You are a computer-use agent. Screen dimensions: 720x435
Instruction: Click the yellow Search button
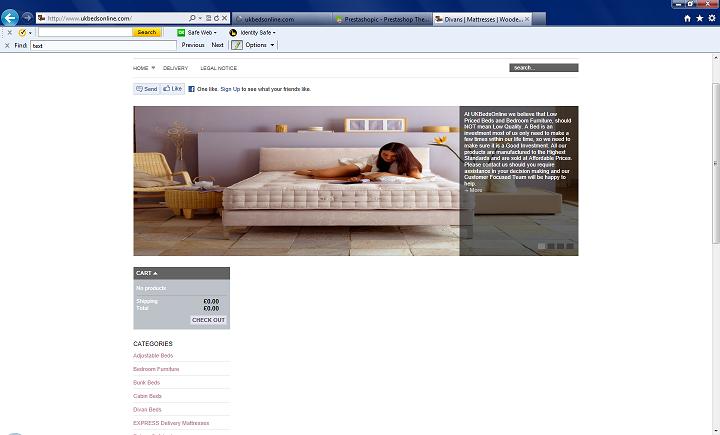[146, 32]
